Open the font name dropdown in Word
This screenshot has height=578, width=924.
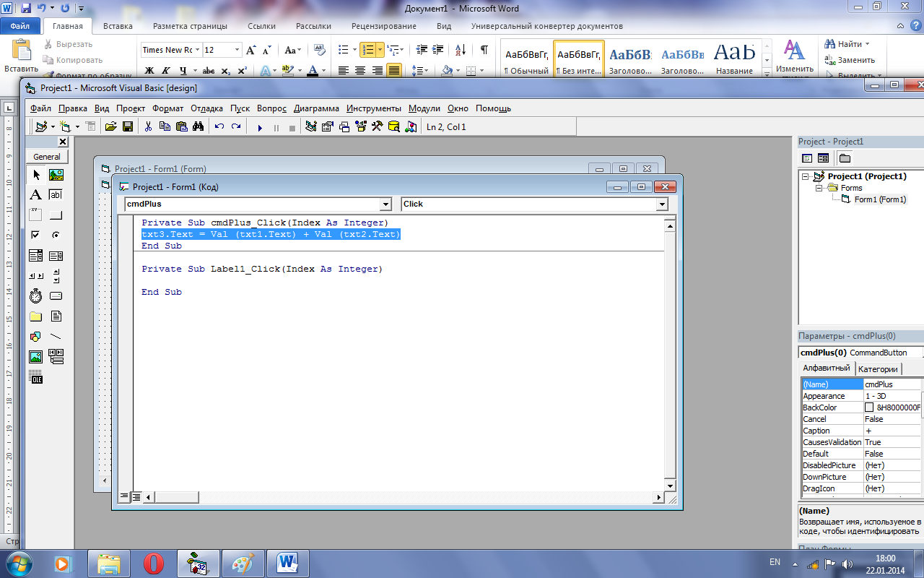(197, 50)
